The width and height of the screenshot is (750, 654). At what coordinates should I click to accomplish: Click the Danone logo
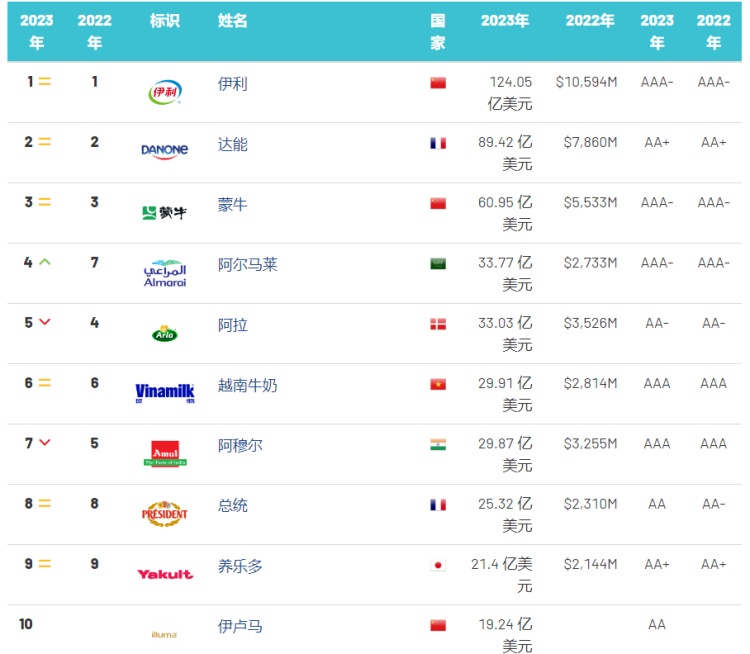(x=164, y=151)
